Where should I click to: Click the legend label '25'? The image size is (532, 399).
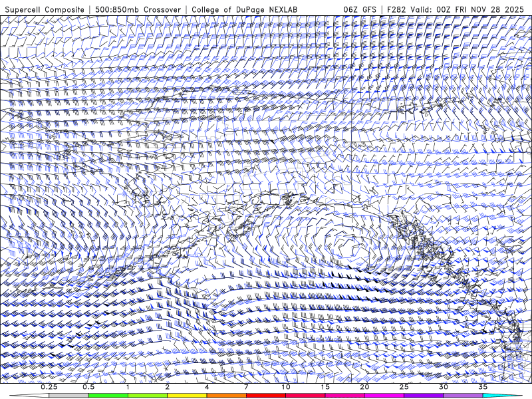(x=404, y=387)
